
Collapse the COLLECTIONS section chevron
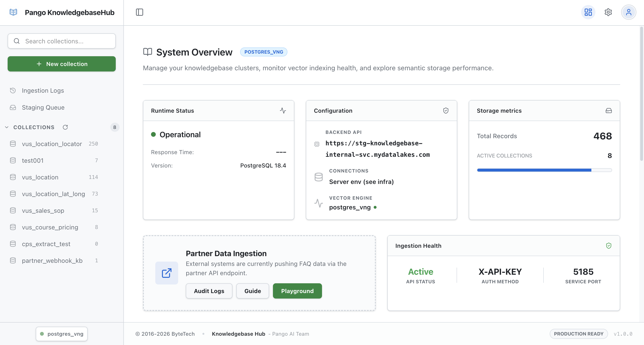(7, 127)
